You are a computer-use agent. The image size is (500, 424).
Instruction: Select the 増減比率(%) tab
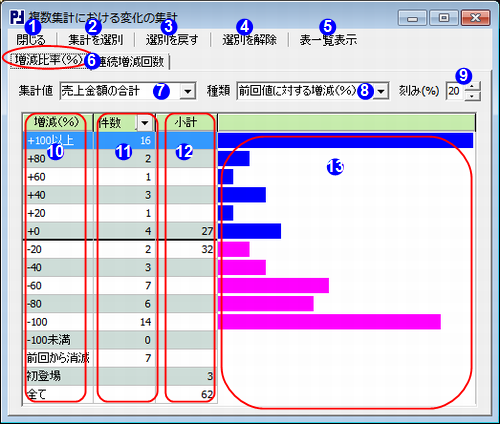coord(49,60)
